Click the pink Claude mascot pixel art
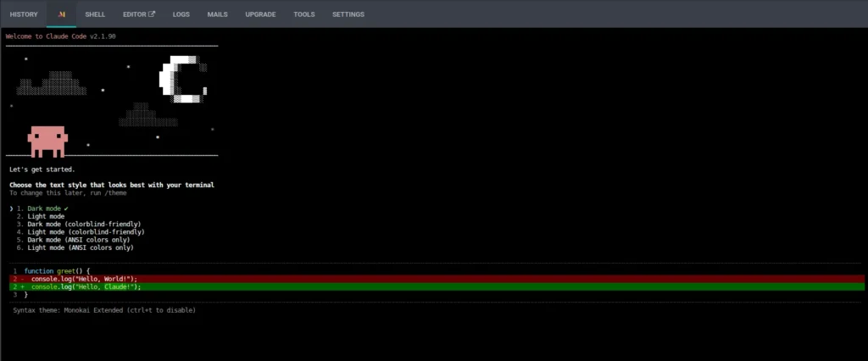 click(48, 142)
